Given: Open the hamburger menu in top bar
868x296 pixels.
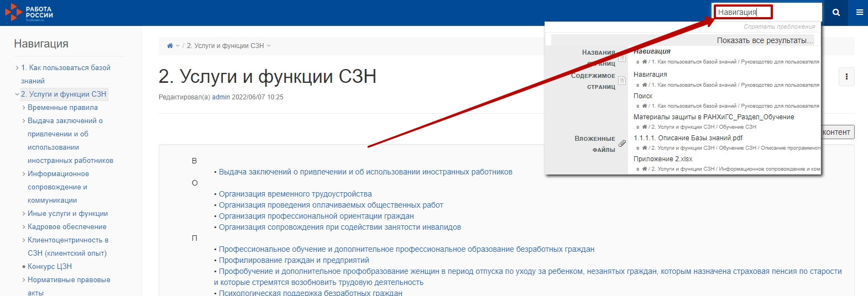Looking at the screenshot, I should click(x=859, y=12).
